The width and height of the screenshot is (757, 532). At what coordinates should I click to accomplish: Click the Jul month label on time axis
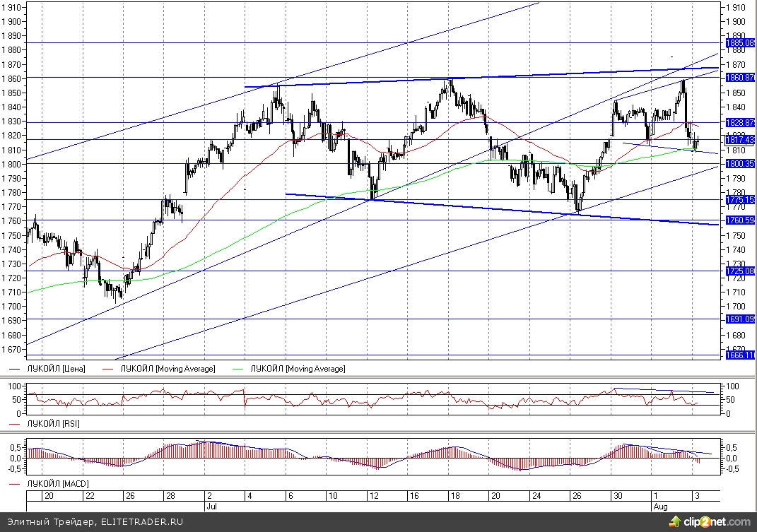pyautogui.click(x=211, y=507)
